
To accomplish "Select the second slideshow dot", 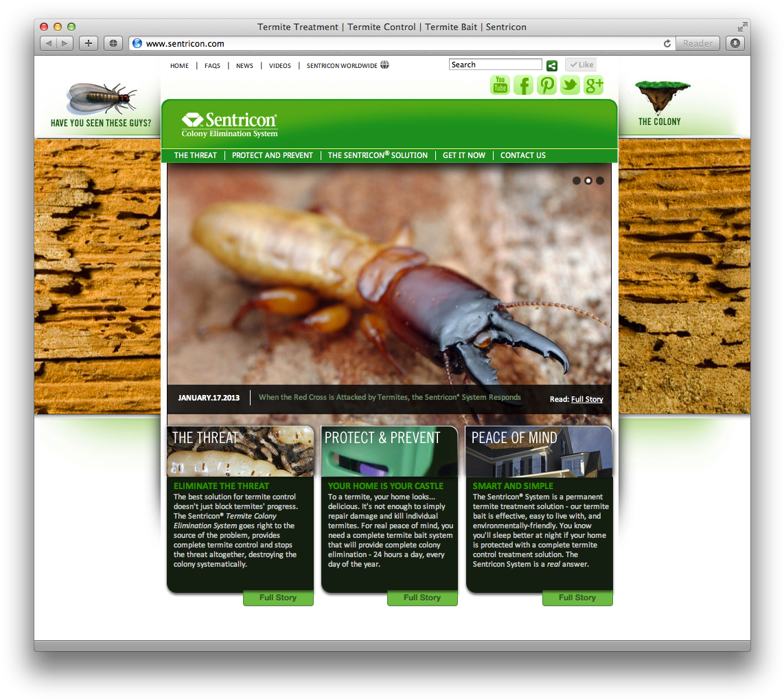I will pos(588,181).
